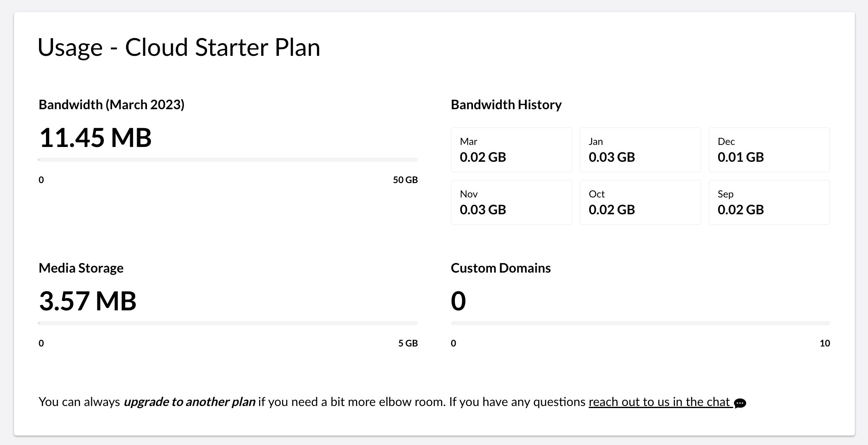Click the chat bubble icon
The height and width of the screenshot is (445, 868).
point(740,403)
